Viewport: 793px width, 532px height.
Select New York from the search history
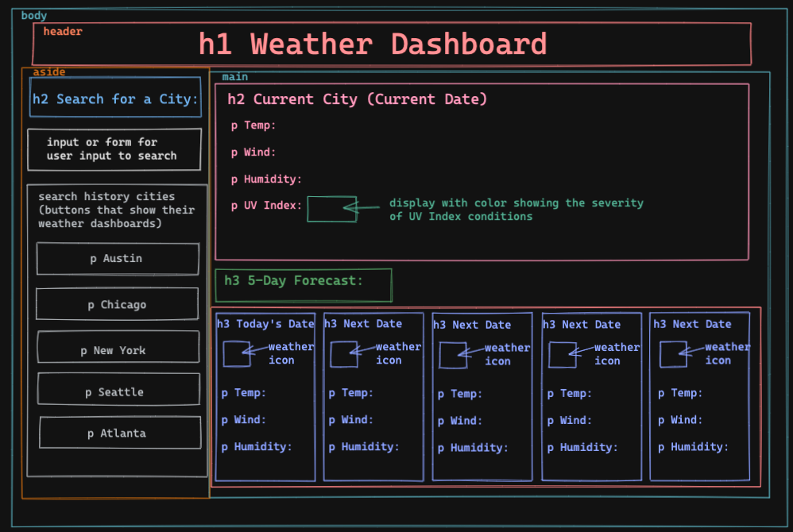click(x=118, y=349)
